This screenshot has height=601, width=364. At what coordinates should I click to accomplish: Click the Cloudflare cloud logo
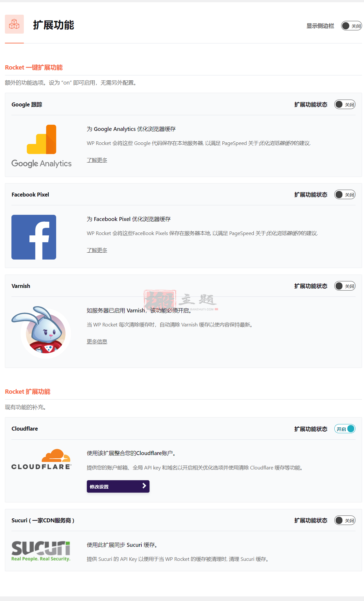(41, 459)
